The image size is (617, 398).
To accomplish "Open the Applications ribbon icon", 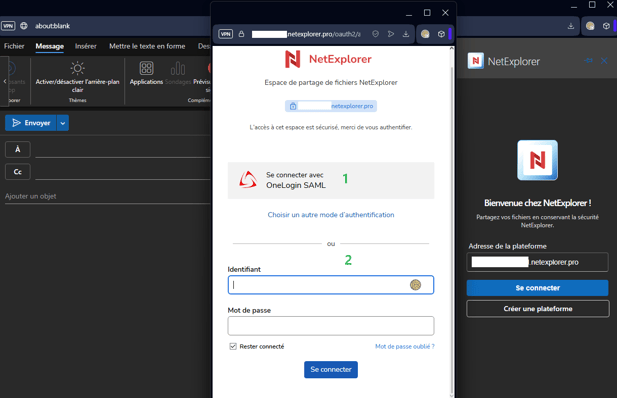I will point(146,68).
